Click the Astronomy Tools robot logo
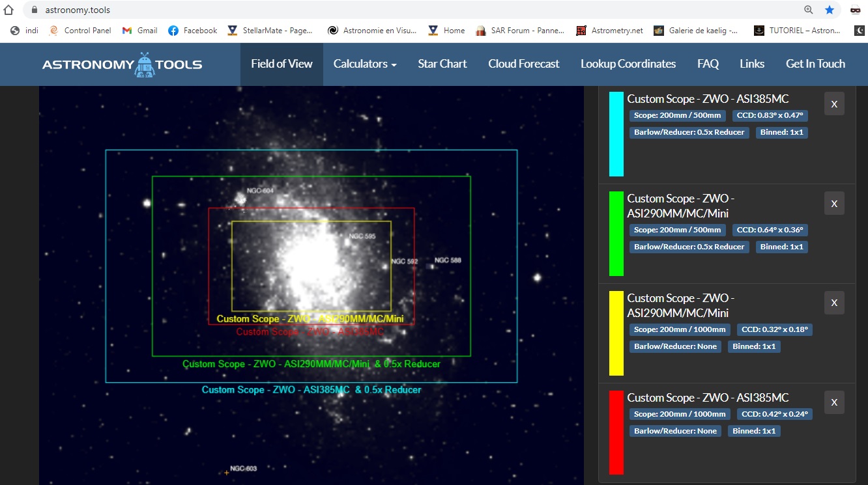 tap(122, 64)
